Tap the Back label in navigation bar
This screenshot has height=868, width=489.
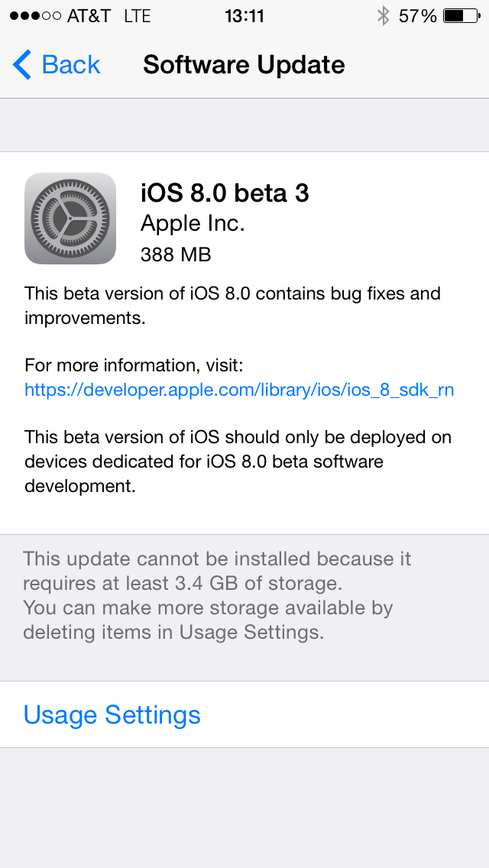(x=71, y=65)
